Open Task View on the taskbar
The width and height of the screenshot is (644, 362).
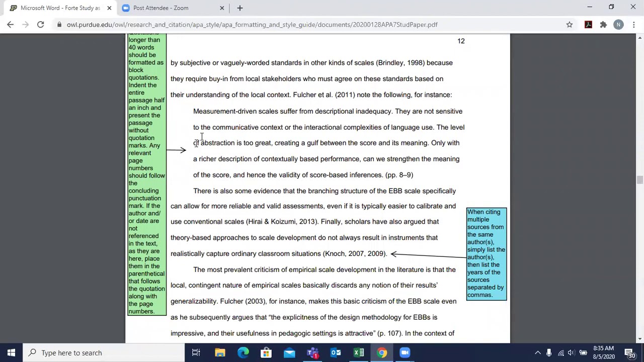(x=196, y=352)
